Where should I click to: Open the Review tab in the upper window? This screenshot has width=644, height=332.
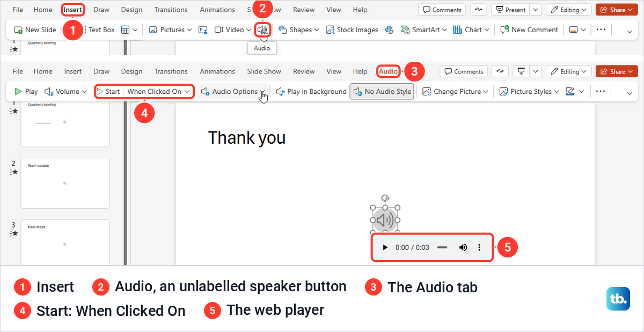304,10
